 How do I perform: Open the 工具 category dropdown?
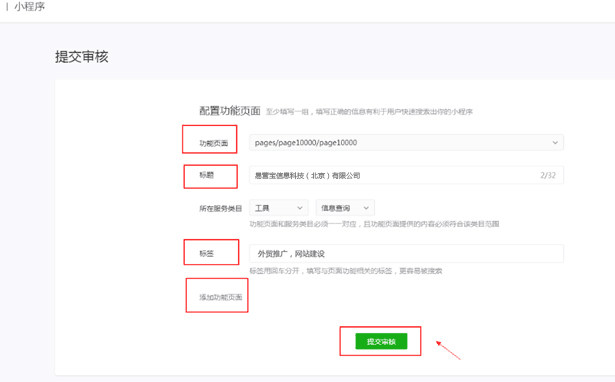278,208
